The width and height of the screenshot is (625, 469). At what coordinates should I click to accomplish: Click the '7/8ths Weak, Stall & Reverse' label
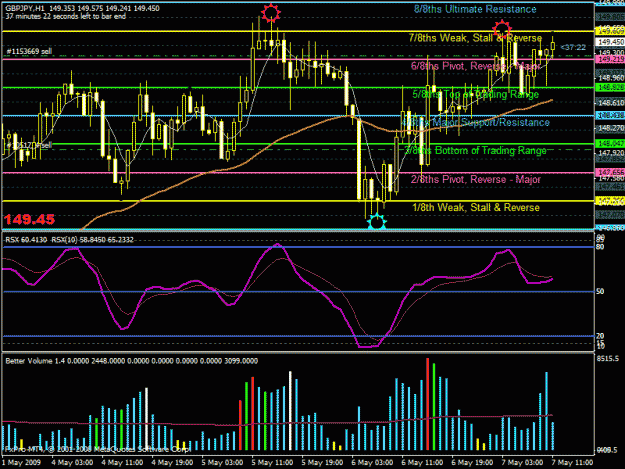(475, 38)
